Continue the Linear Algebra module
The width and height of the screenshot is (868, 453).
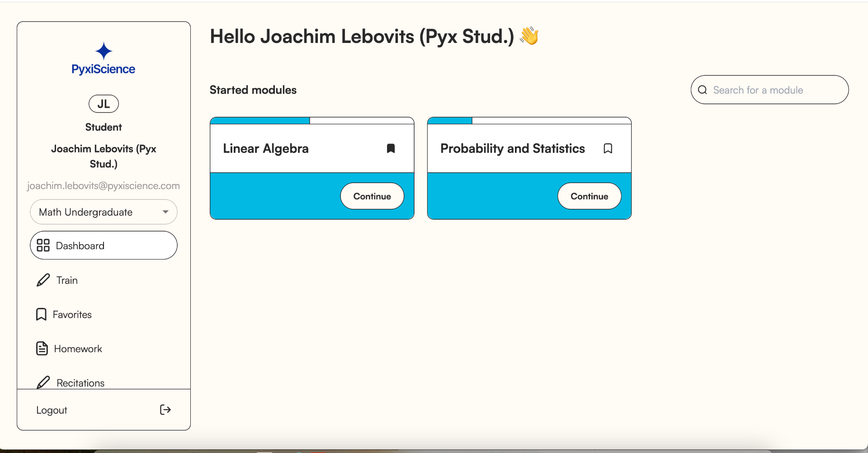(372, 196)
